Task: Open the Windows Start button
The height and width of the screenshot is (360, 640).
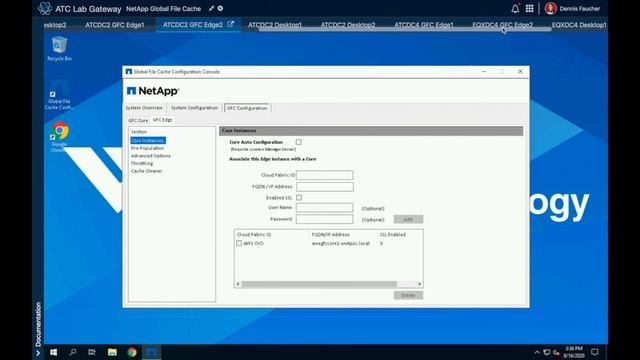Action: pyautogui.click(x=53, y=352)
